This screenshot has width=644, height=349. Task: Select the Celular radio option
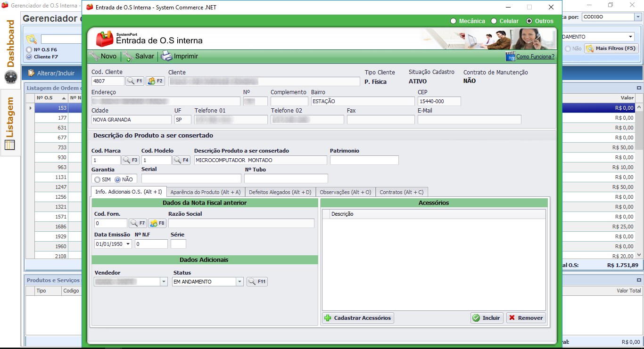point(494,21)
